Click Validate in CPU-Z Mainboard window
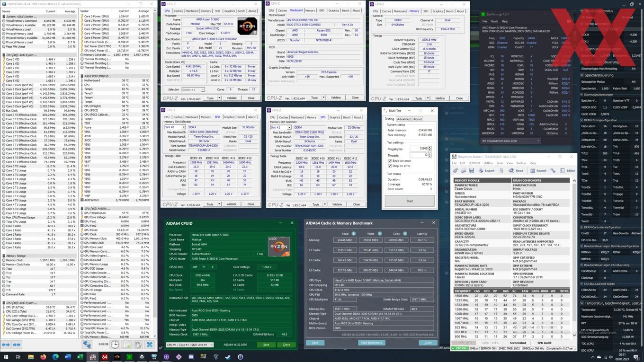 pos(336,98)
